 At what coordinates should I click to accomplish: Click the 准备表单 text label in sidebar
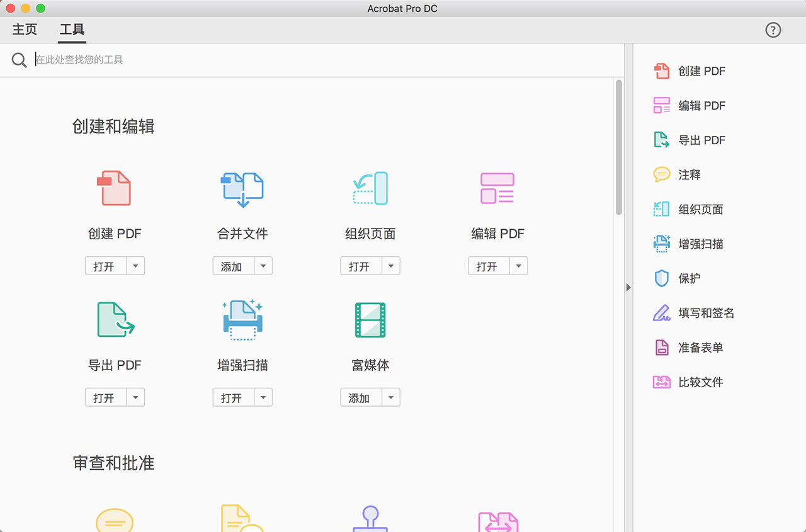pos(701,348)
